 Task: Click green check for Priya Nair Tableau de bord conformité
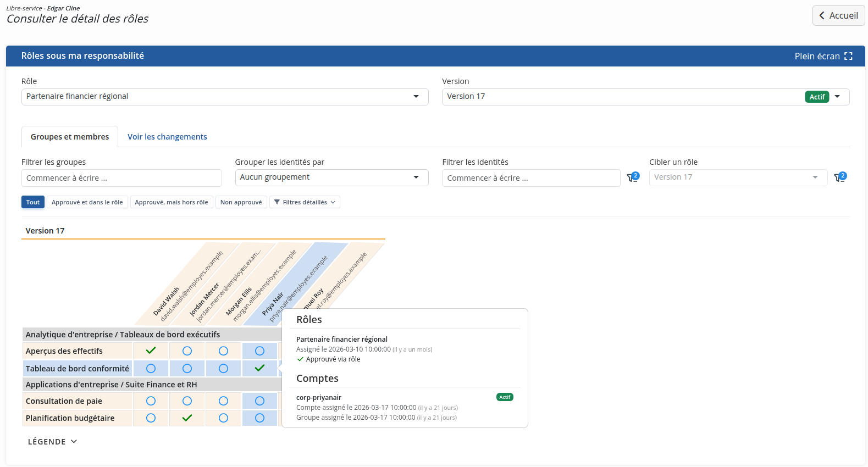259,368
